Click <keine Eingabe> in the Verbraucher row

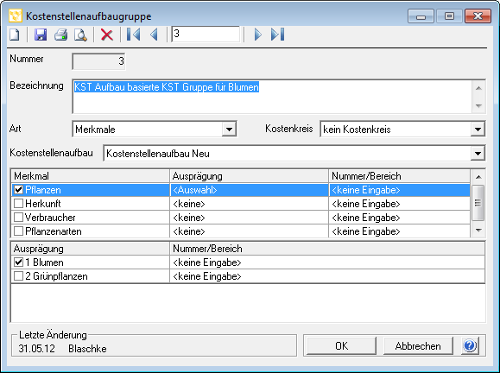(x=399, y=217)
